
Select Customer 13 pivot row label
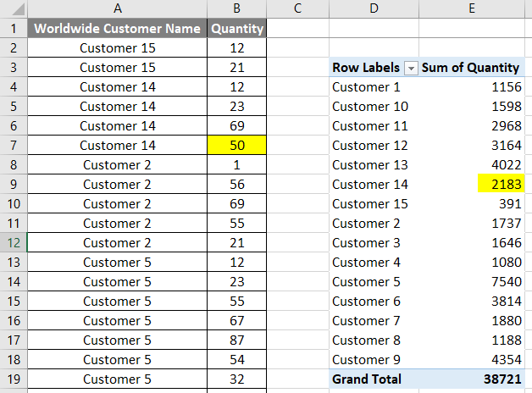[x=370, y=165]
